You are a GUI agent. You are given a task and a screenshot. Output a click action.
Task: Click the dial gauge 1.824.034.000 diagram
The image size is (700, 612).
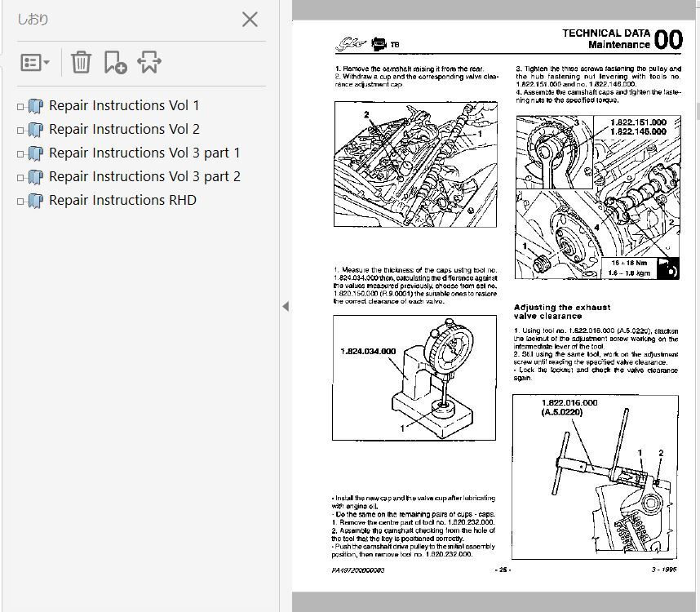(x=414, y=378)
